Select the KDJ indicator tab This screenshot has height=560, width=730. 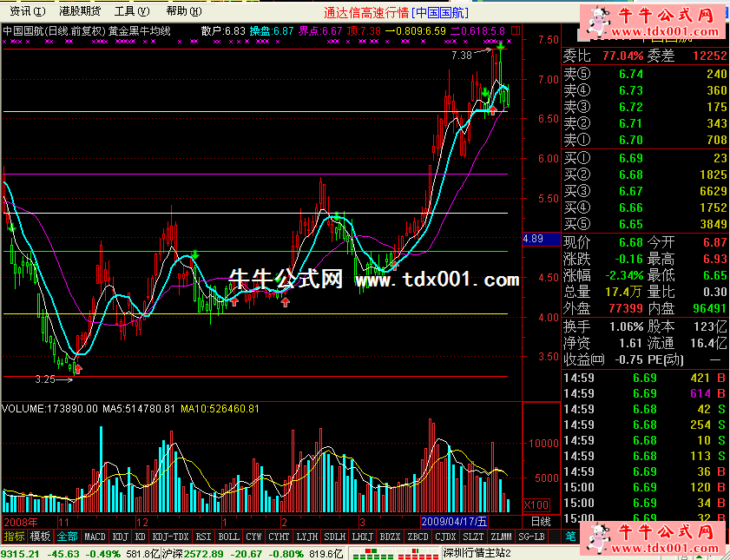click(120, 537)
